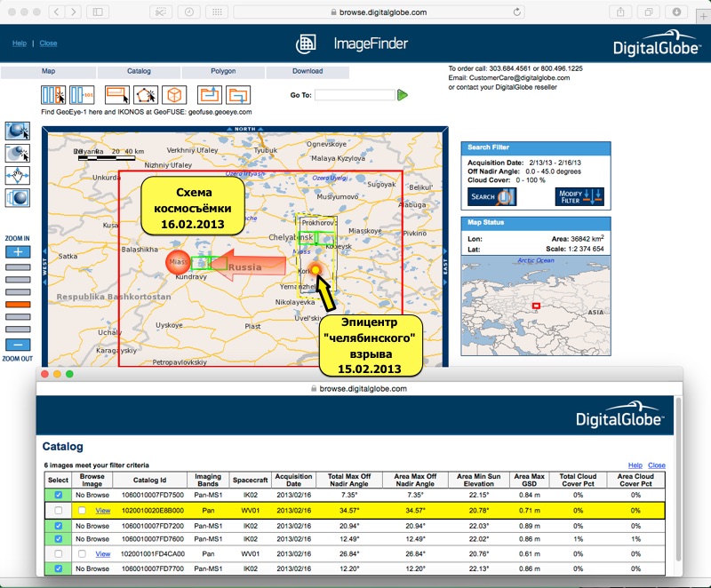The width and height of the screenshot is (711, 588).
Task: Check browse image box for 102001001FD4CA00
Action: pos(82,553)
